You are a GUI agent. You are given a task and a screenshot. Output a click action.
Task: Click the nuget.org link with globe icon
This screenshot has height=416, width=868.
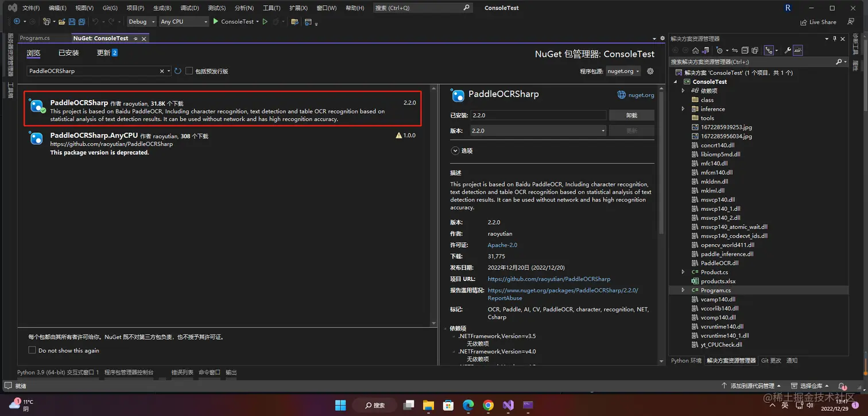pos(635,95)
